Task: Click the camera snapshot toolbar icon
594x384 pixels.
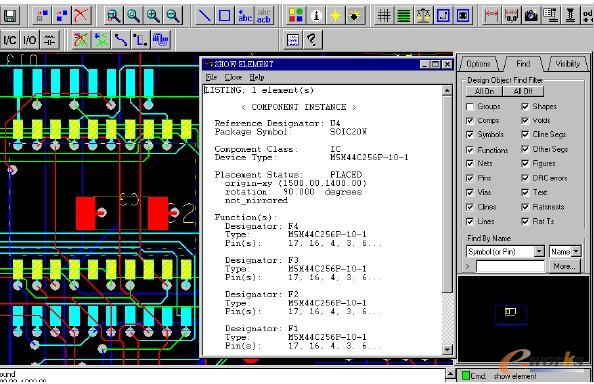Action: (531, 16)
